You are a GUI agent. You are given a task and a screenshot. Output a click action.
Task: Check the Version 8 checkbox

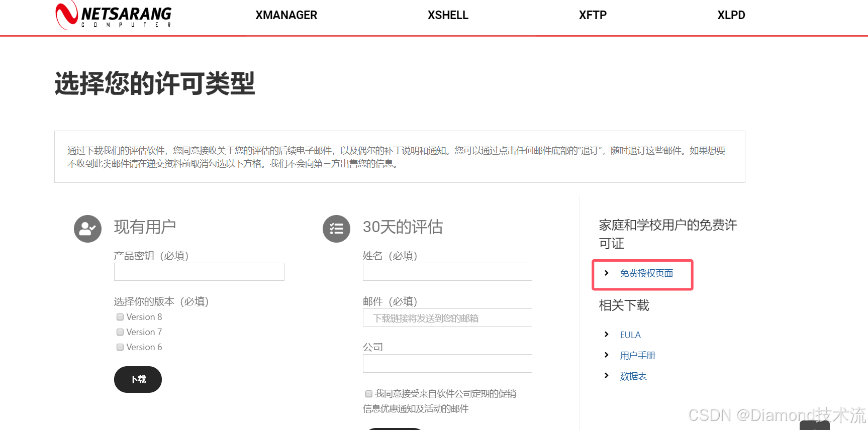coord(120,317)
